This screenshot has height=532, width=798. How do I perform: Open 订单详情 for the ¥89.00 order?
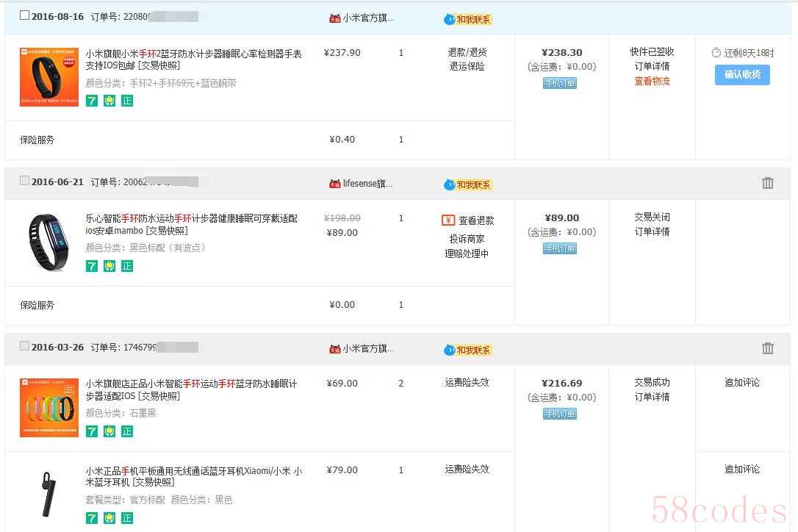click(652, 232)
